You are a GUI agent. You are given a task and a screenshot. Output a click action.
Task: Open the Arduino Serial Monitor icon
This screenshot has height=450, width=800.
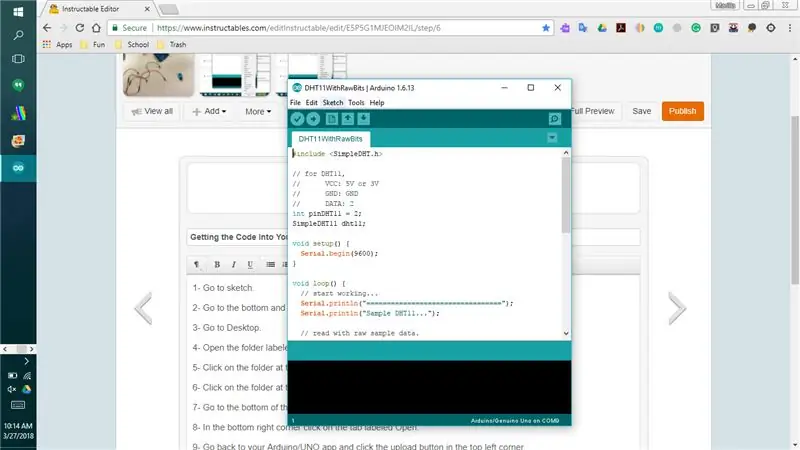(555, 119)
